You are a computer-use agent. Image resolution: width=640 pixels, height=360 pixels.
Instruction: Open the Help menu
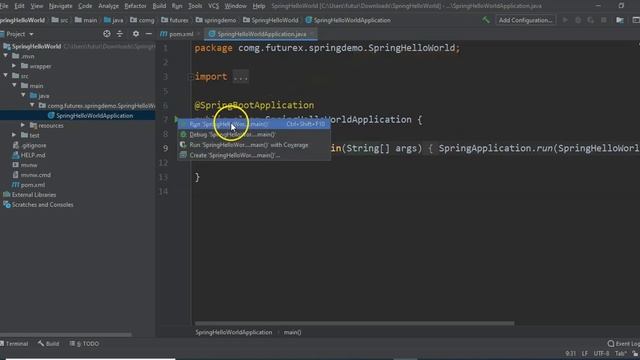259,6
